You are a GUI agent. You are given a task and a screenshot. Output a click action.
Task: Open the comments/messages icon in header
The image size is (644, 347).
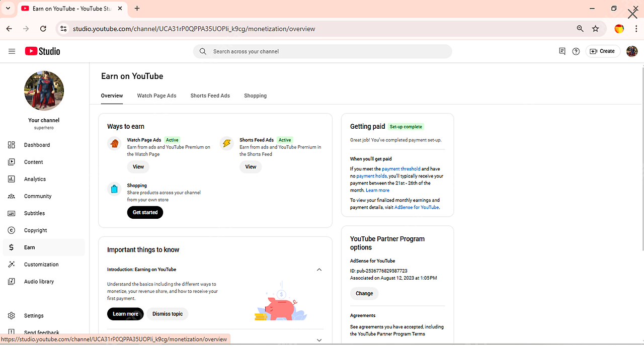[562, 51]
